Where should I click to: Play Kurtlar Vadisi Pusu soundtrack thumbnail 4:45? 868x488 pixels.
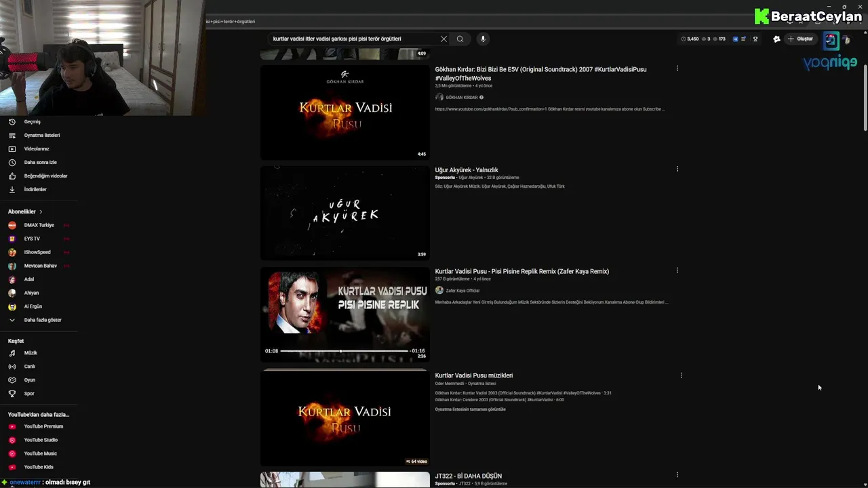[x=345, y=113]
